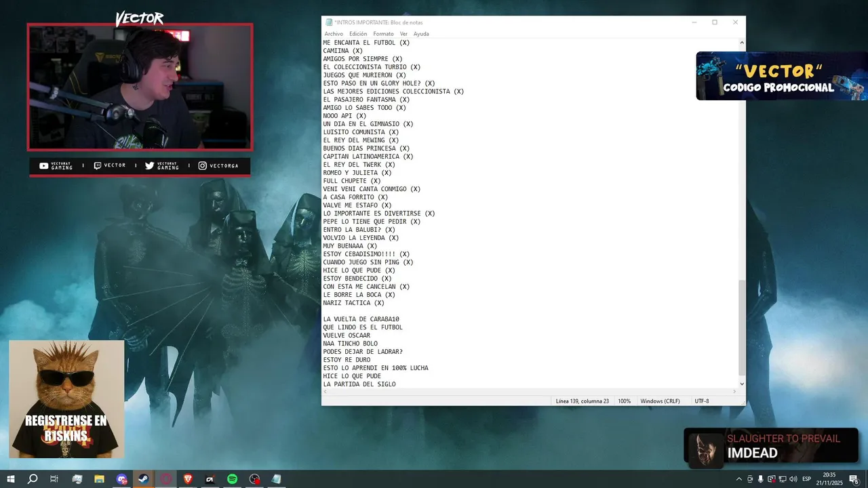This screenshot has width=868, height=488.
Task: Click the line 'UN DIA EN EL GIMNASIO (X)'
Action: (x=368, y=124)
